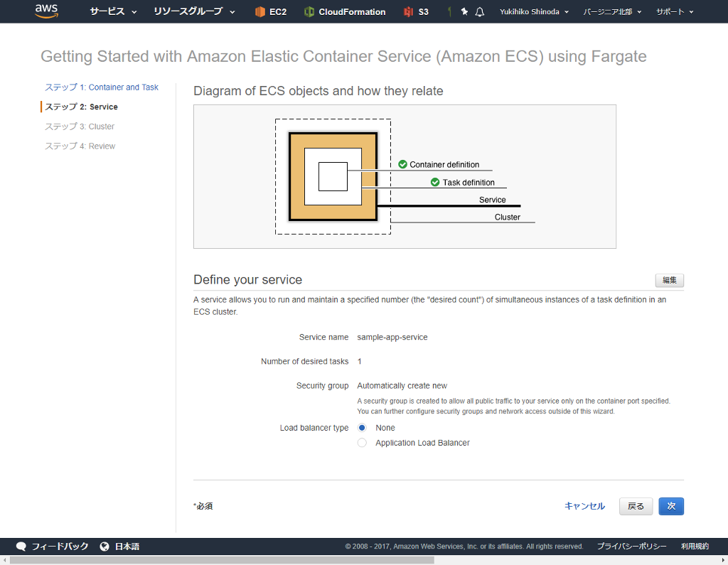728x565 pixels.
Task: Click the AWS logo home icon
Action: [46, 11]
